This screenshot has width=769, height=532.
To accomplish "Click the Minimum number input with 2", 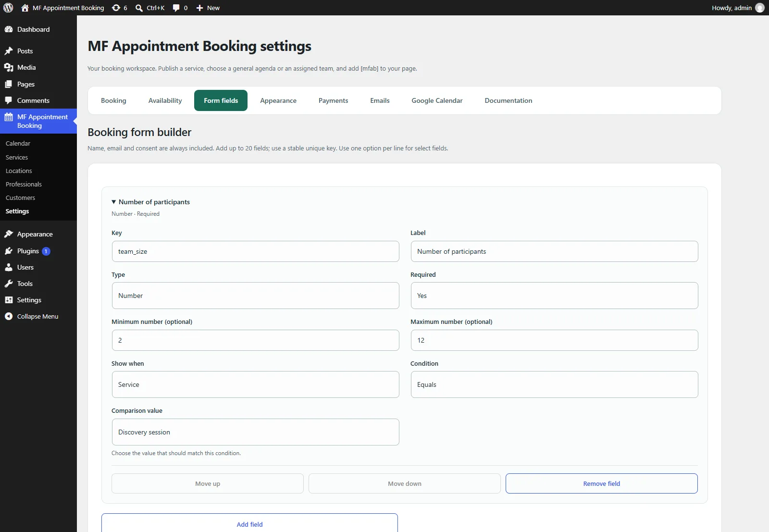I will pos(255,340).
